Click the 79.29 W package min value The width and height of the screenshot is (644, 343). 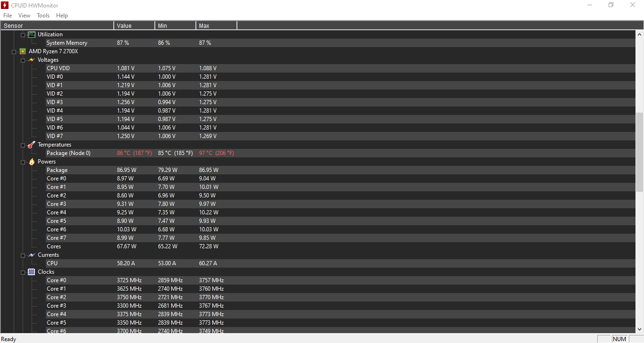pyautogui.click(x=168, y=170)
